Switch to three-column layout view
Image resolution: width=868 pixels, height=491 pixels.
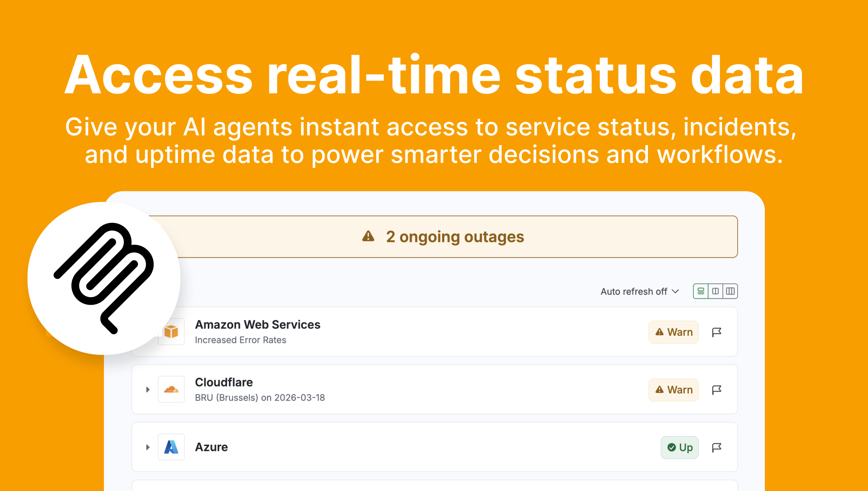coord(730,291)
